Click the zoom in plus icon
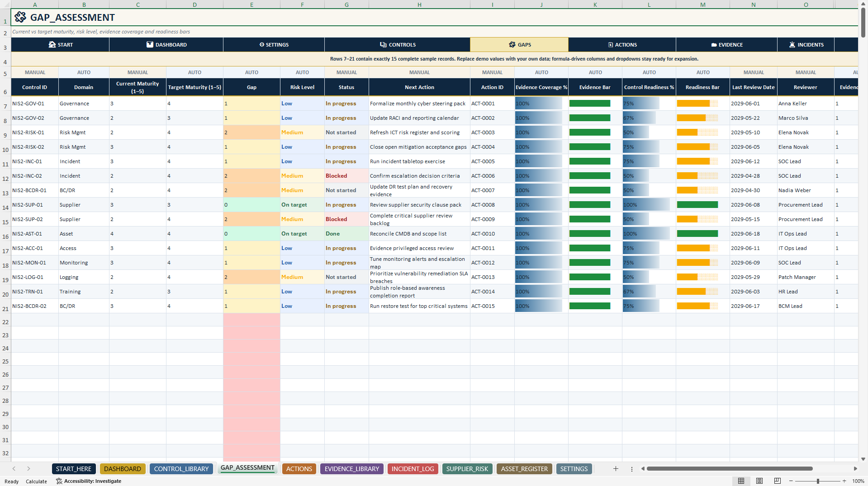 pos(844,481)
